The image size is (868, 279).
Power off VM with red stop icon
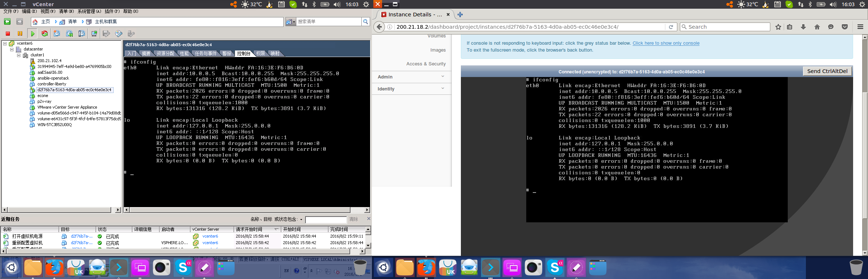click(8, 33)
